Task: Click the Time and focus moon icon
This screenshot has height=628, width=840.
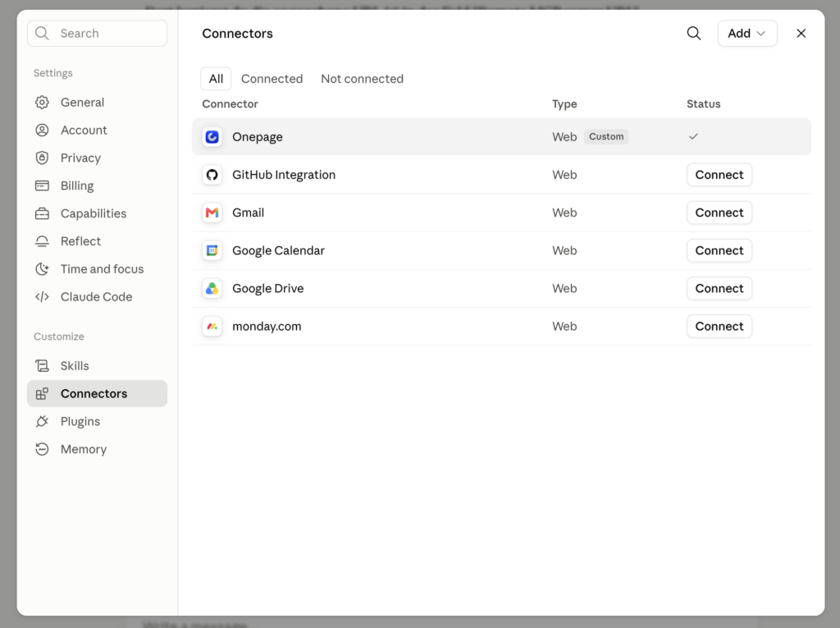Action: pos(42,268)
